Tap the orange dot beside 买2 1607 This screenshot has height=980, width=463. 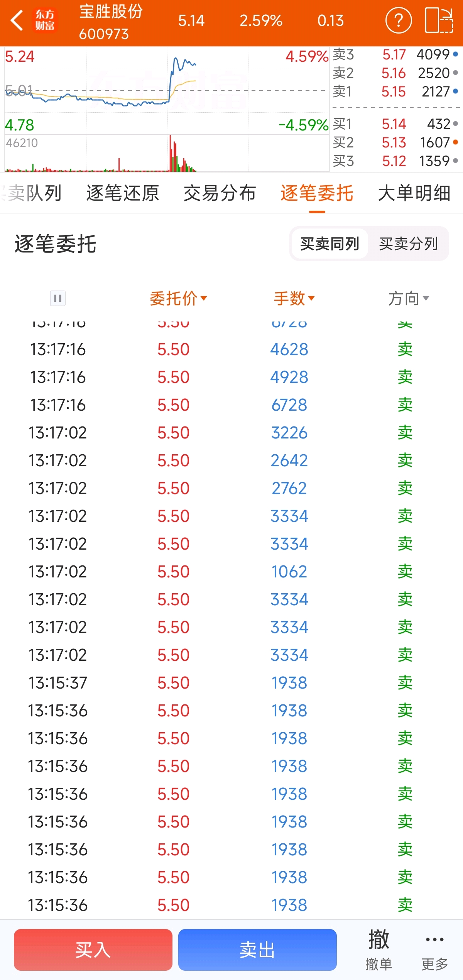point(455,142)
